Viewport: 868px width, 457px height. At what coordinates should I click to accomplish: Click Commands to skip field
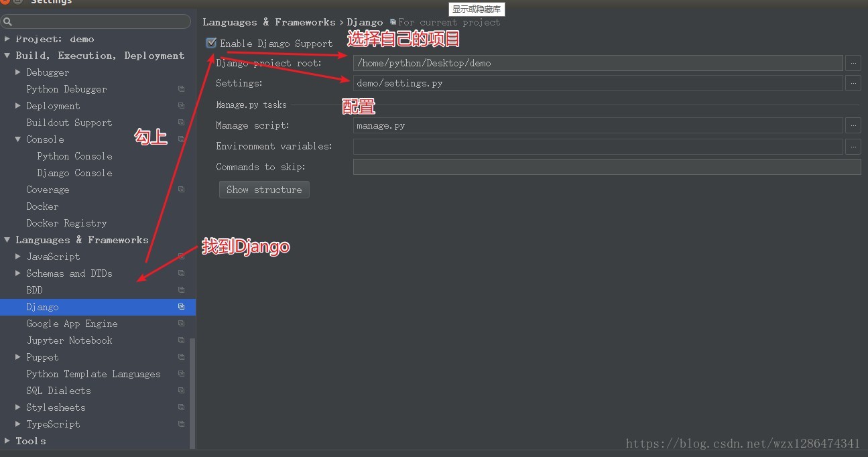(607, 167)
